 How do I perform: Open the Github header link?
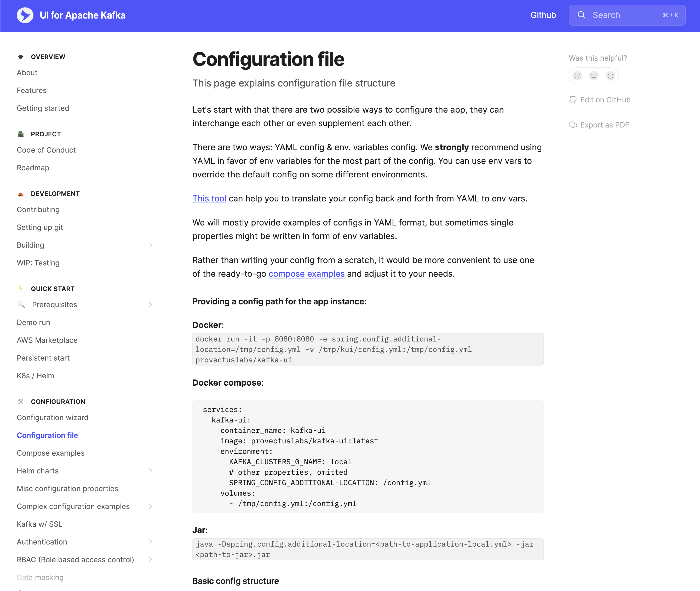point(543,15)
